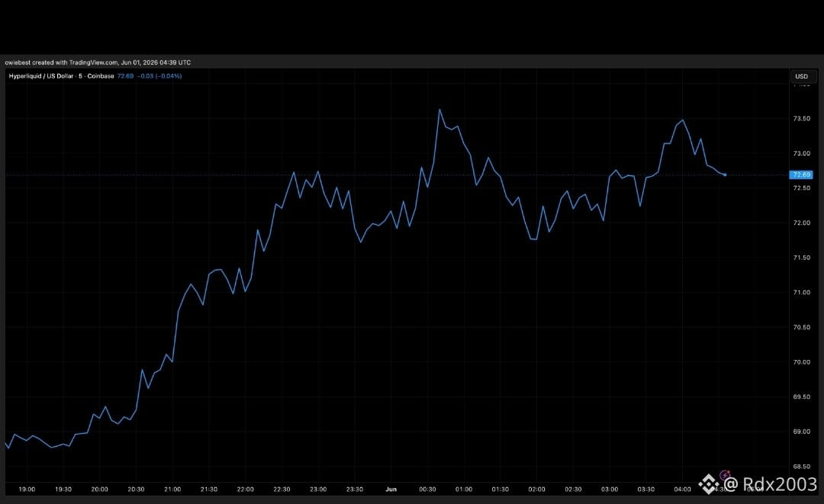Click the 04:00 time axis label
Screen dimensions: 824x504
(x=683, y=490)
